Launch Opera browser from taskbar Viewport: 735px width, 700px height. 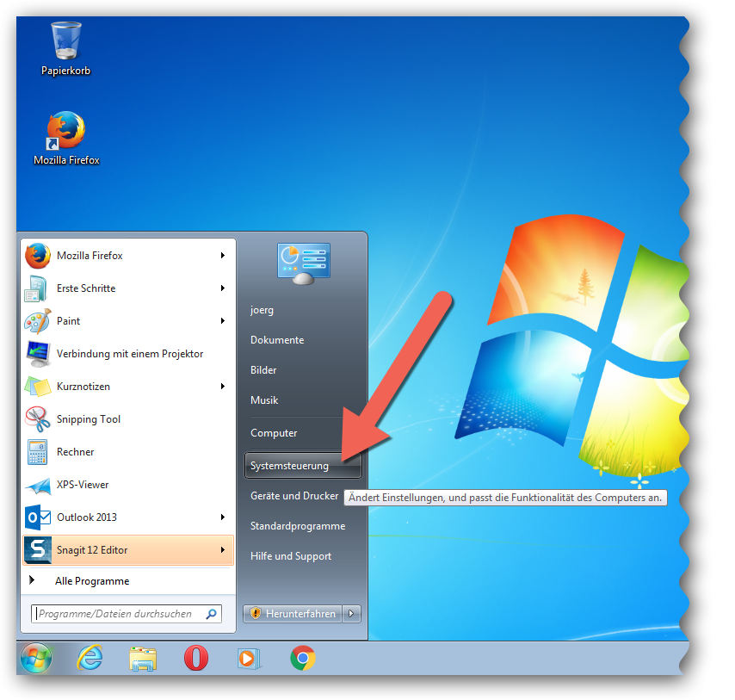pos(196,659)
